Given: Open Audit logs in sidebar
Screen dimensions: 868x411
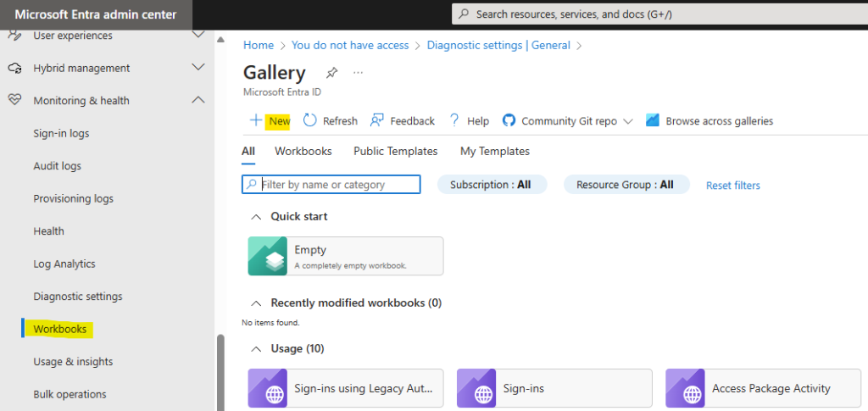Looking at the screenshot, I should point(57,166).
